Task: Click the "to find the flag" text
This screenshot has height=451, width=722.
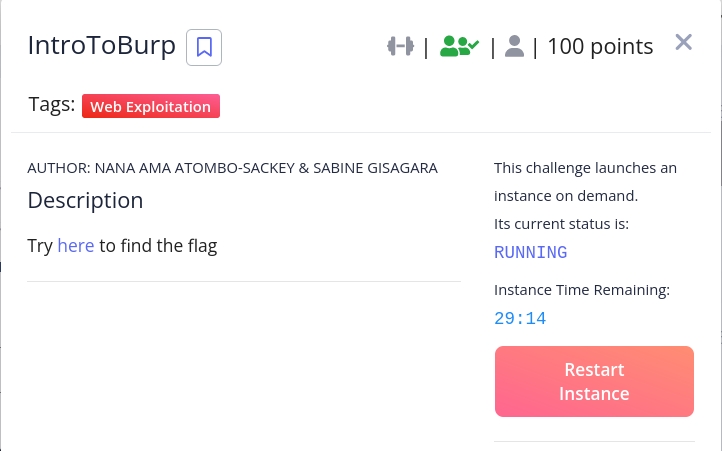Action: [x=158, y=245]
